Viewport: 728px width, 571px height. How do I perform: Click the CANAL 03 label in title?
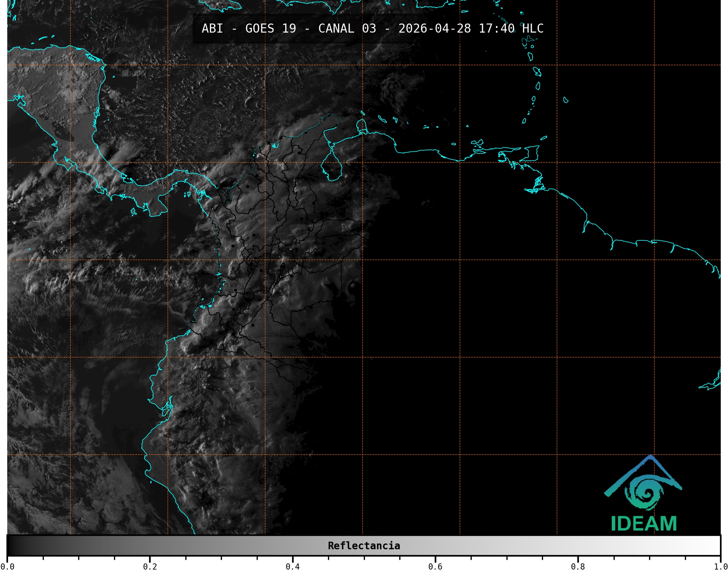347,29
